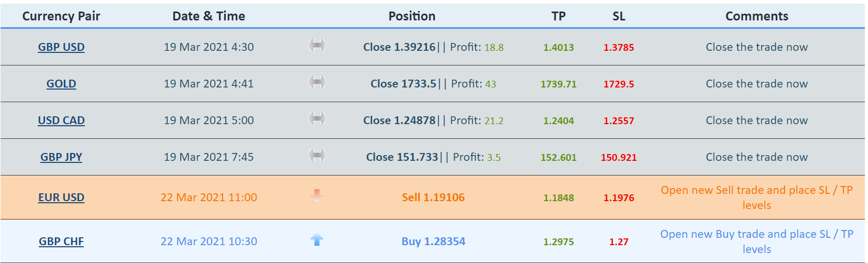Click the EUR USD take profit value 1.1848

[x=558, y=198]
